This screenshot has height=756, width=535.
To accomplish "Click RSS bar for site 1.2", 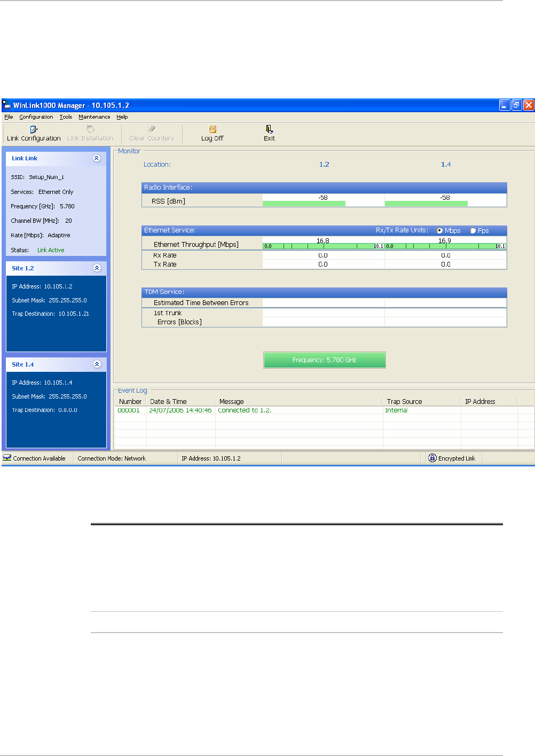I will [304, 204].
